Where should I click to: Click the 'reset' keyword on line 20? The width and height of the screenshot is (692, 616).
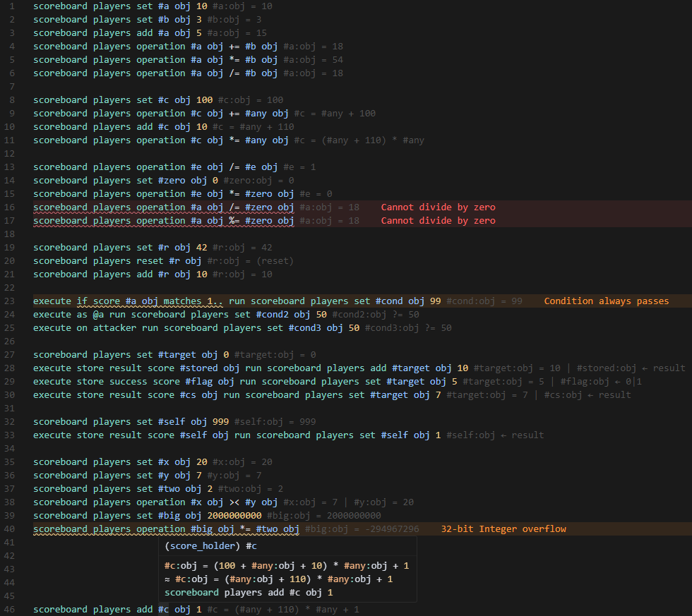pyautogui.click(x=150, y=261)
